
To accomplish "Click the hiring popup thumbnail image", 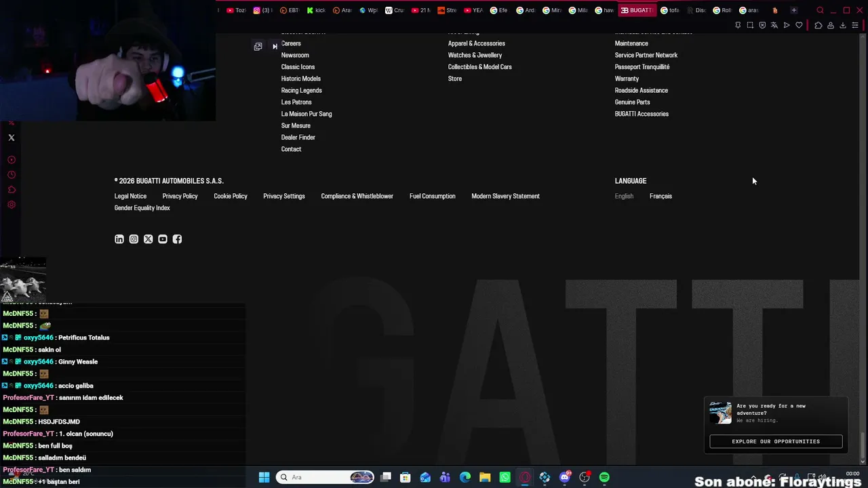I will (x=720, y=413).
